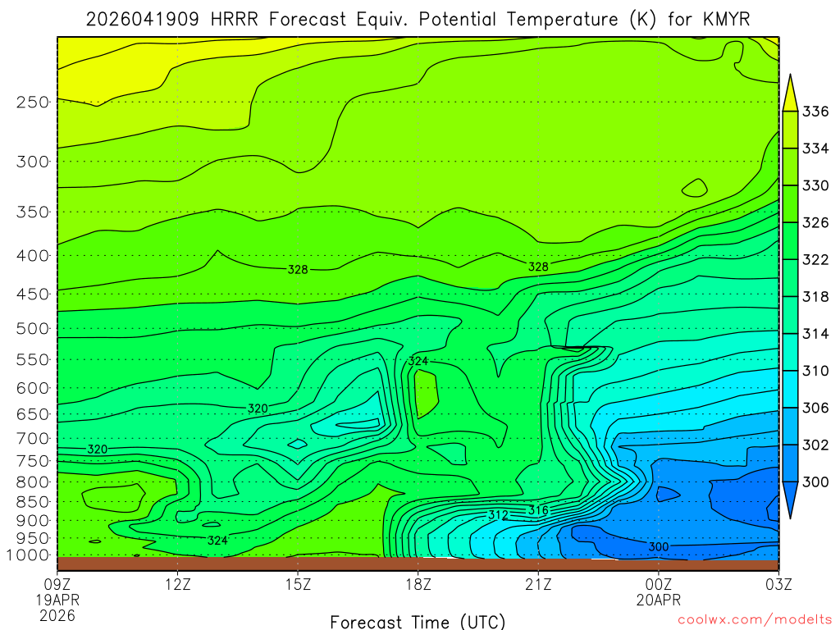Click the 19APR date label

58,600
